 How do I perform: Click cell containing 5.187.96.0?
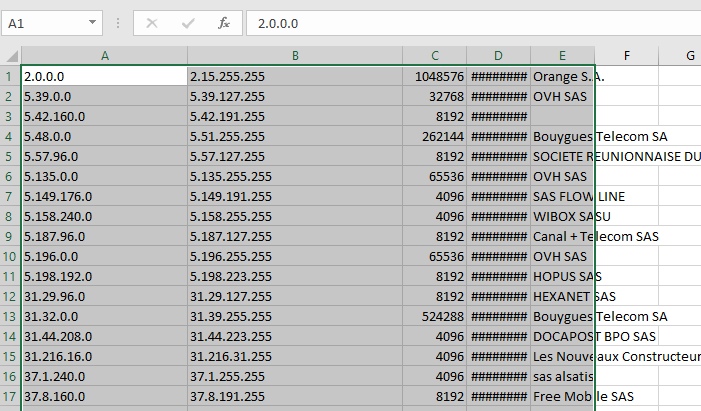[x=105, y=236]
